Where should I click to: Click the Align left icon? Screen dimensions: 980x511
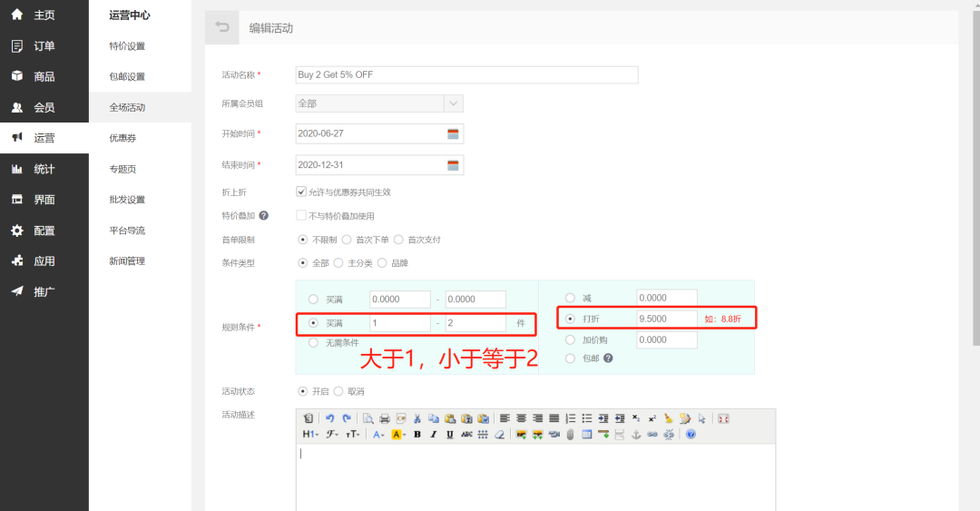505,418
